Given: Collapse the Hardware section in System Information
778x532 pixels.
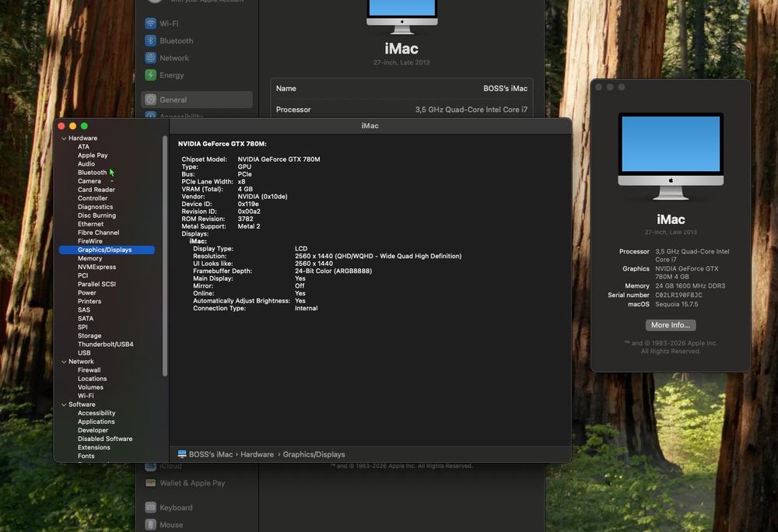Looking at the screenshot, I should pyautogui.click(x=64, y=138).
